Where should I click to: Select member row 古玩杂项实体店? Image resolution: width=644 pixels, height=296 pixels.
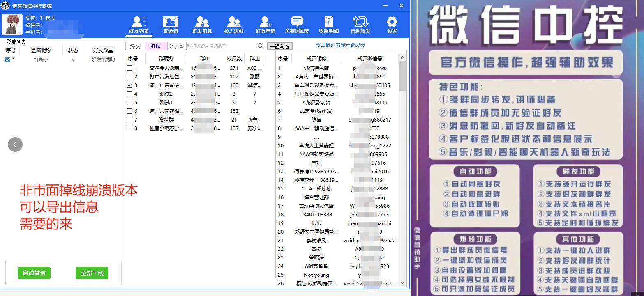click(337, 206)
